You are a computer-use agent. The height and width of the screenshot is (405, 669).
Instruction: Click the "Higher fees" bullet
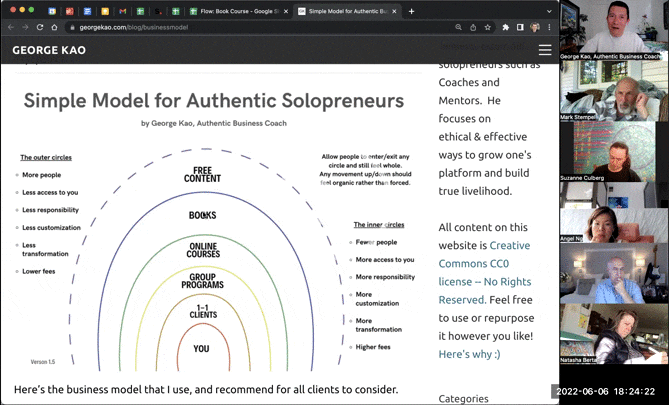(x=373, y=347)
